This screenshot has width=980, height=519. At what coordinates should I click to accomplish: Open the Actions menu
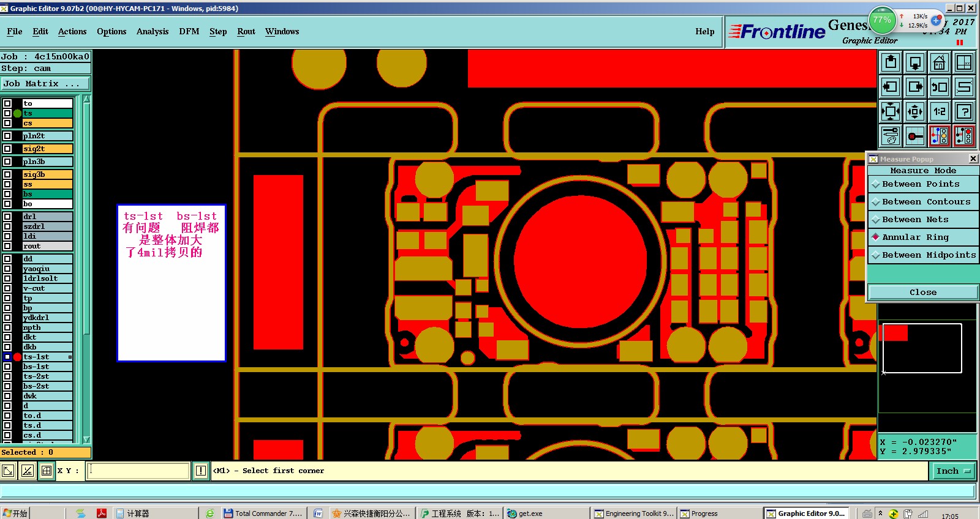pyautogui.click(x=72, y=32)
